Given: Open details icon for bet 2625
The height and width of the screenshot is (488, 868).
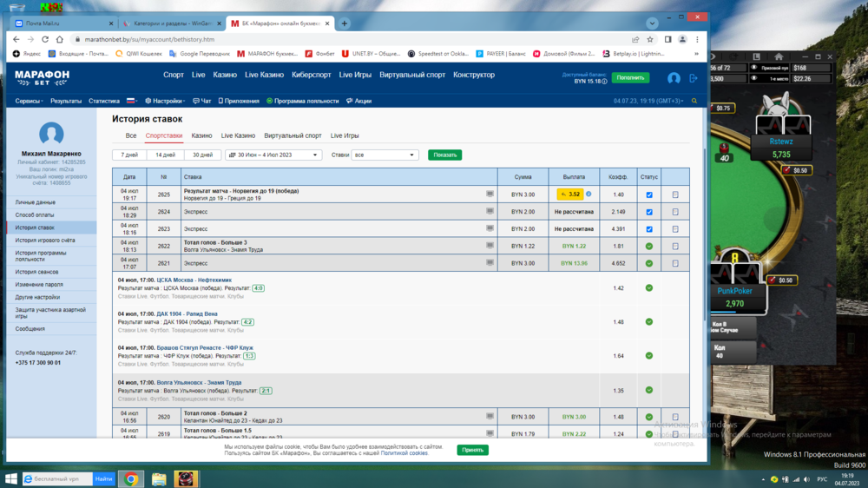Looking at the screenshot, I should click(x=675, y=195).
